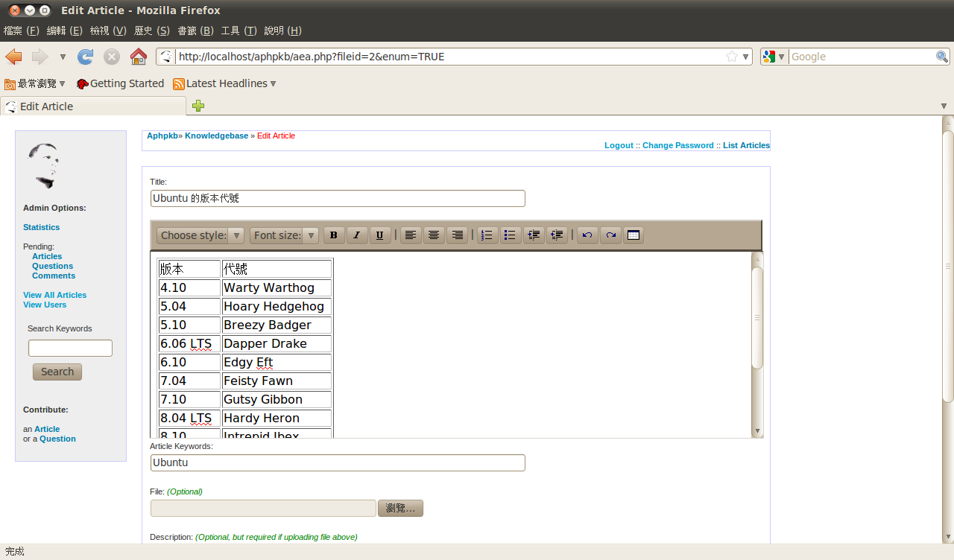Go back with Firefox back arrow
The image size is (954, 560).
[13, 57]
